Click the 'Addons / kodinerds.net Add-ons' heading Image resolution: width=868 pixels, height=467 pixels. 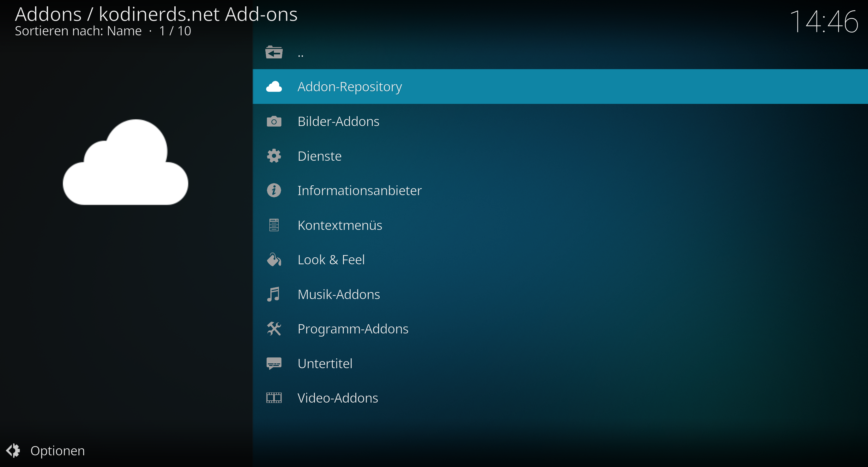156,14
